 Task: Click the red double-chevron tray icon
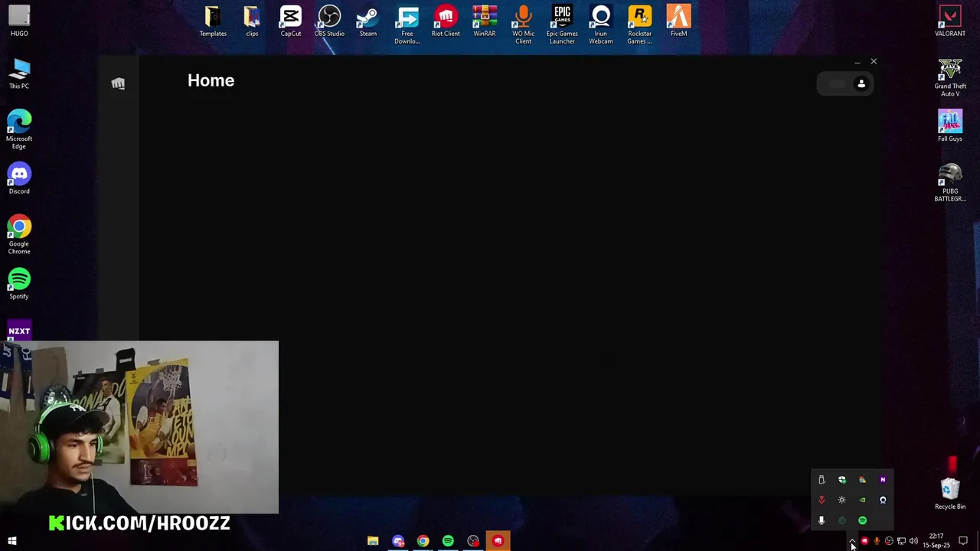tap(822, 500)
